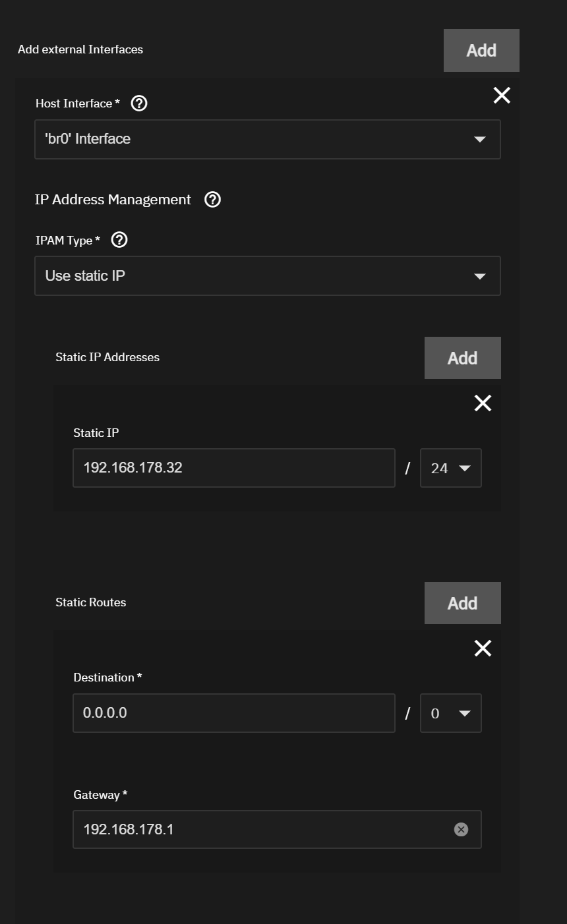The width and height of the screenshot is (567, 924).
Task: Click into the Destination 0.0.0.0 field
Action: point(234,713)
